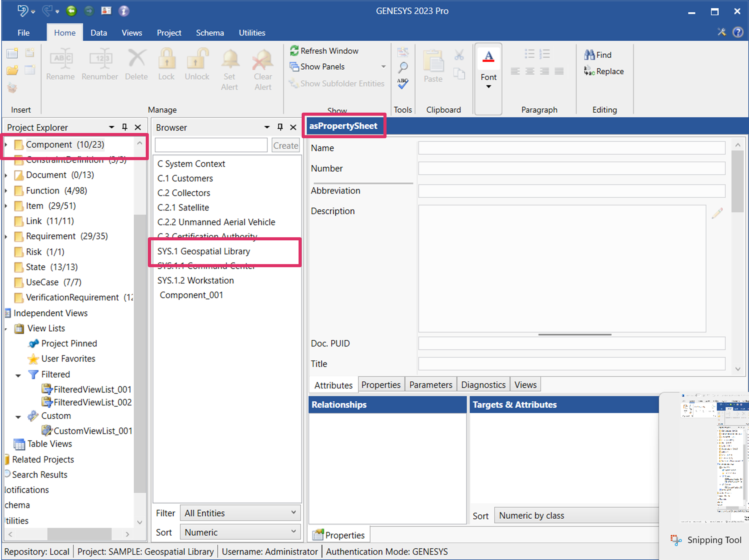Click the Replace icon in Editing
The width and height of the screenshot is (749, 560).
589,71
